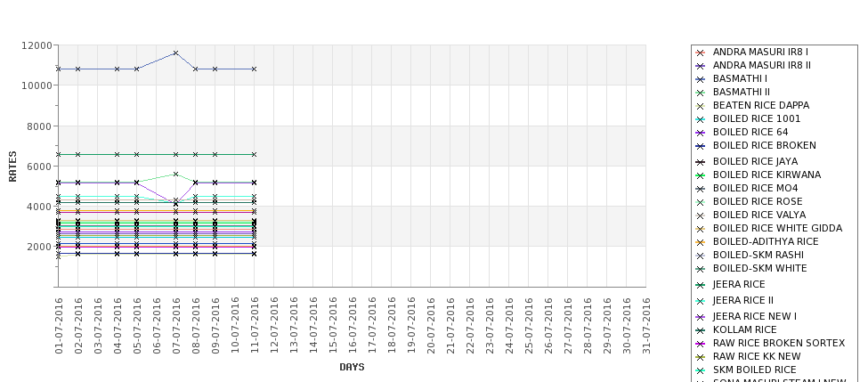This screenshot has width=868, height=382.
Task: Click the ANDRA MASURI IR8 I legend marker
Action: [701, 53]
